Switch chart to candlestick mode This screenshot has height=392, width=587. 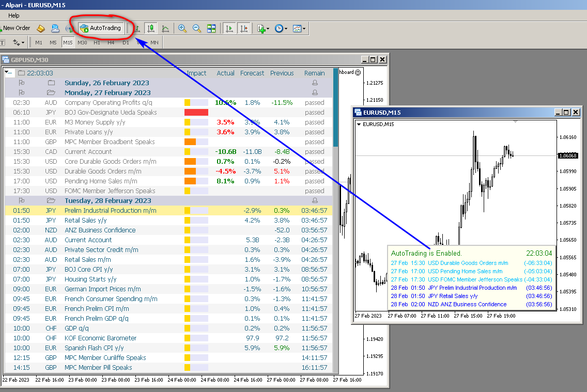151,28
